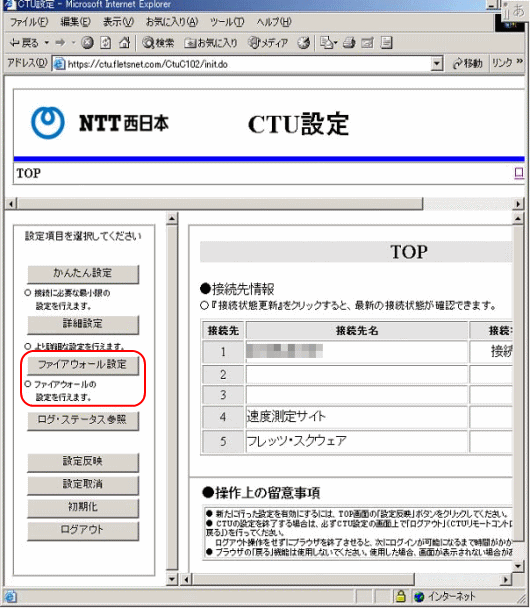
Task: Expand the forward button history dropdown
Action: (x=73, y=43)
